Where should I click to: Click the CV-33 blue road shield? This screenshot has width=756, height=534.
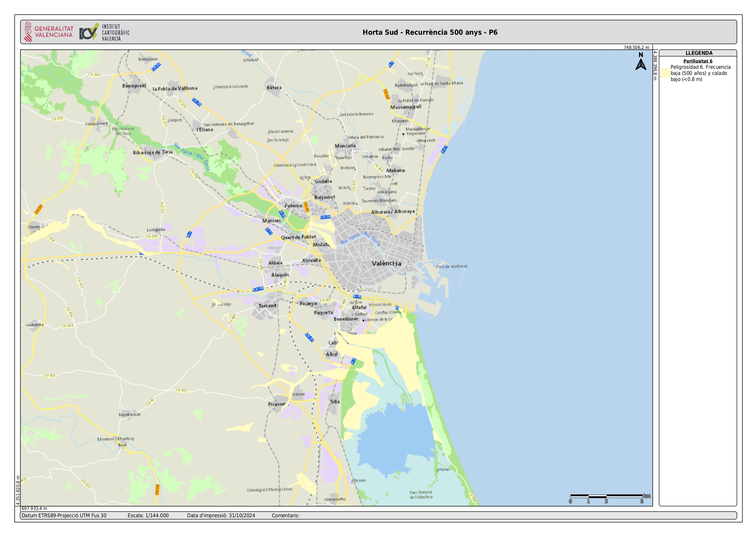pyautogui.click(x=310, y=337)
